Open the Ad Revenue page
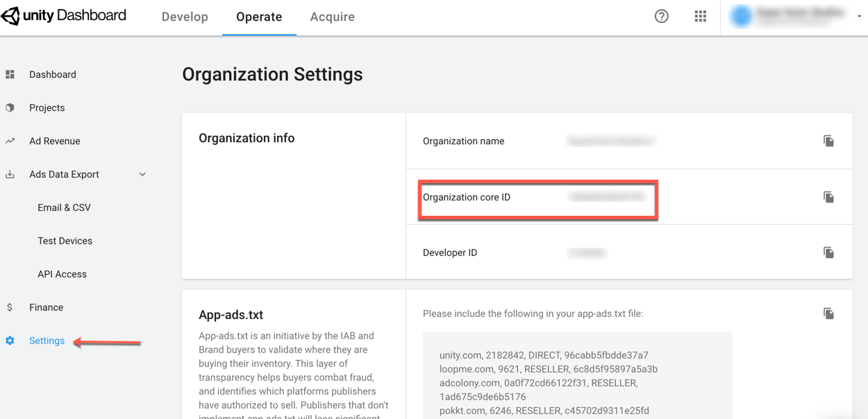The image size is (868, 419). pos(54,142)
